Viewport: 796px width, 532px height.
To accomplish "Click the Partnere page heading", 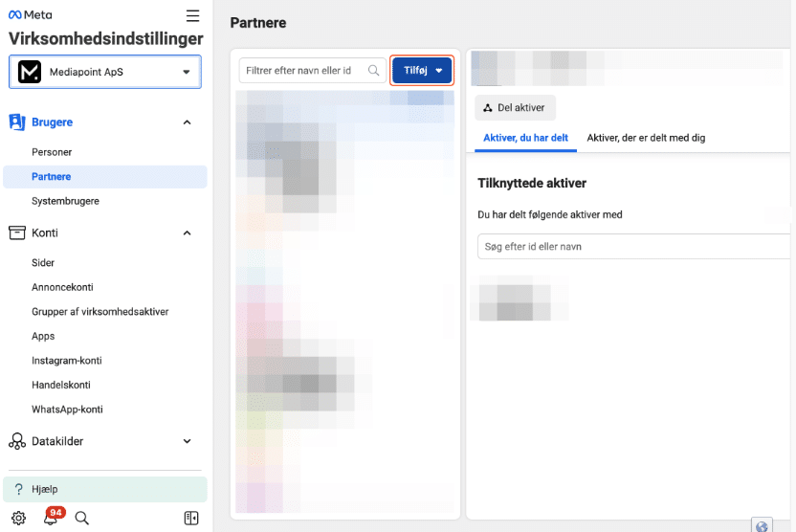I will [258, 23].
